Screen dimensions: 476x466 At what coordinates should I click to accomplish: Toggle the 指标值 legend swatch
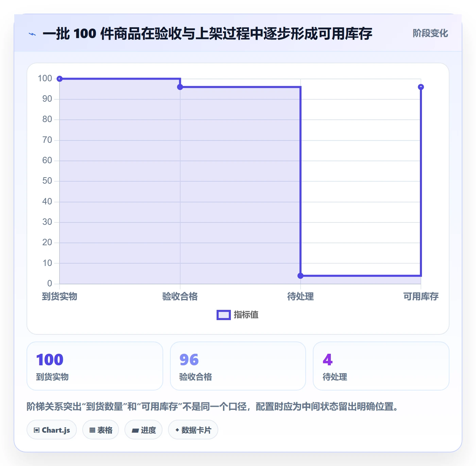coord(224,315)
